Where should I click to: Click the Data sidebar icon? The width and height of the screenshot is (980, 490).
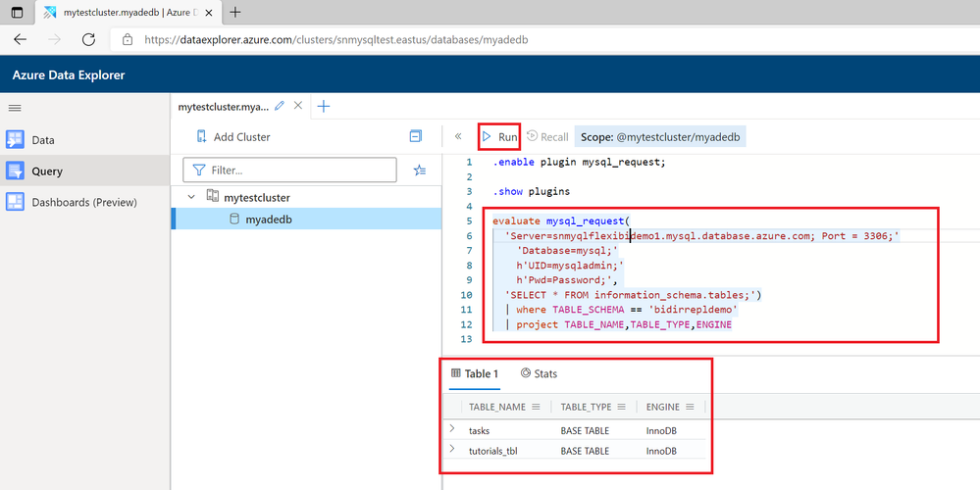tap(15, 140)
